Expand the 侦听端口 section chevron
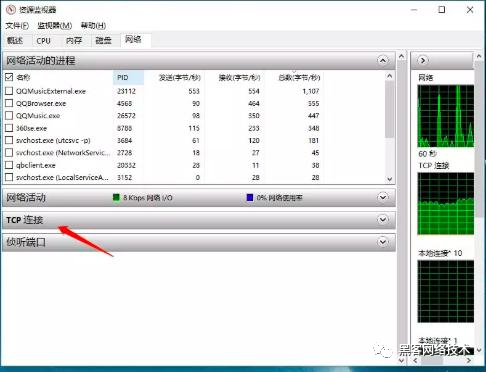The image size is (486, 372). click(x=383, y=242)
